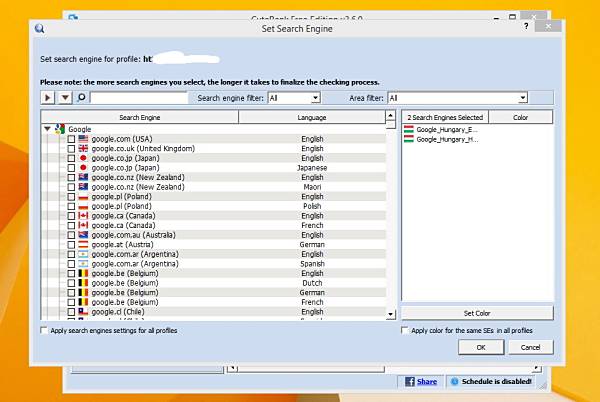Click the Poland flag on the Polish row
The height and width of the screenshot is (402, 600).
click(x=83, y=206)
